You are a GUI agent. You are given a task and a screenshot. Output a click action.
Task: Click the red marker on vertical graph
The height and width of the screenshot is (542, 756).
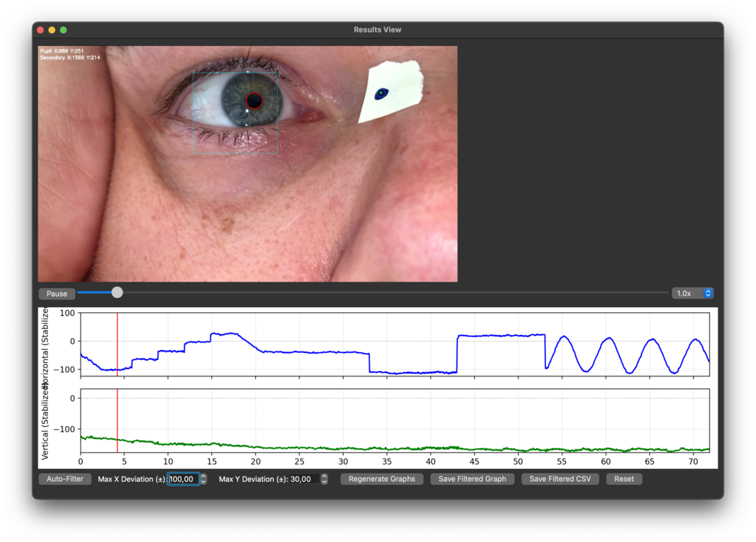(x=117, y=420)
